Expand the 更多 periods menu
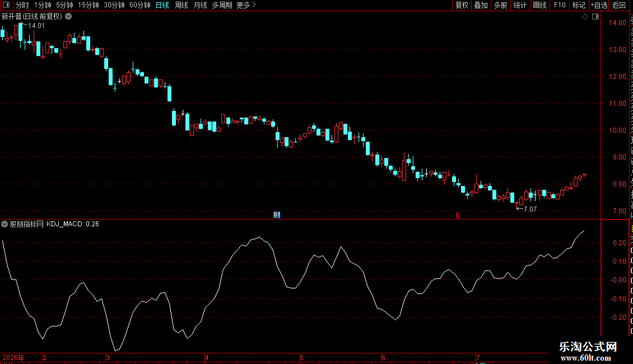 (246, 5)
